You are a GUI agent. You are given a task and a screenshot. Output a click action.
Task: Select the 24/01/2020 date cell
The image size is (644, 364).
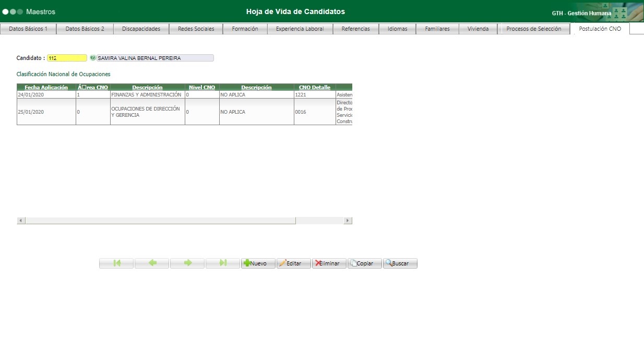coord(46,95)
